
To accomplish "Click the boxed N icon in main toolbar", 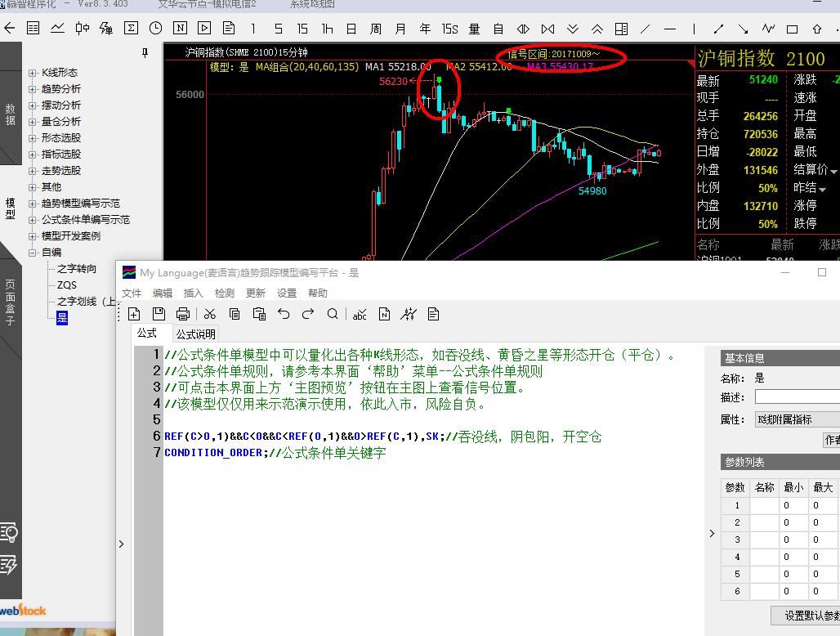I will [x=180, y=28].
